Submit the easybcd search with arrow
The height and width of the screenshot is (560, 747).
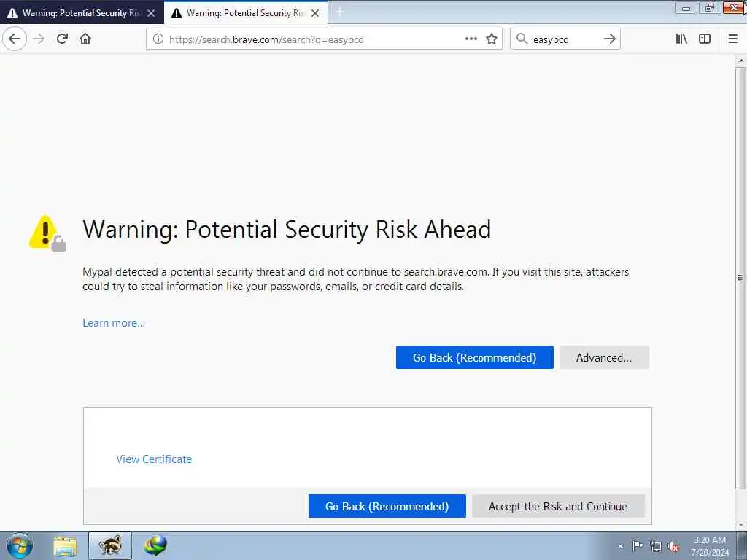coord(610,39)
